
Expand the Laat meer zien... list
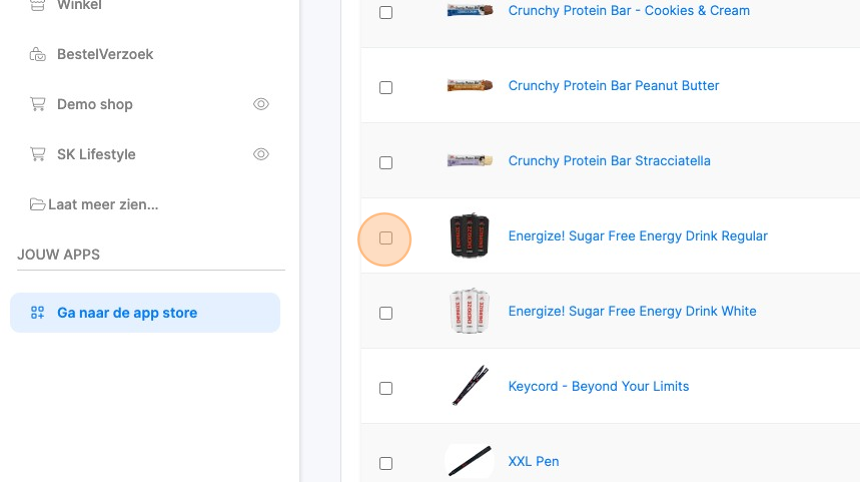[x=103, y=204]
